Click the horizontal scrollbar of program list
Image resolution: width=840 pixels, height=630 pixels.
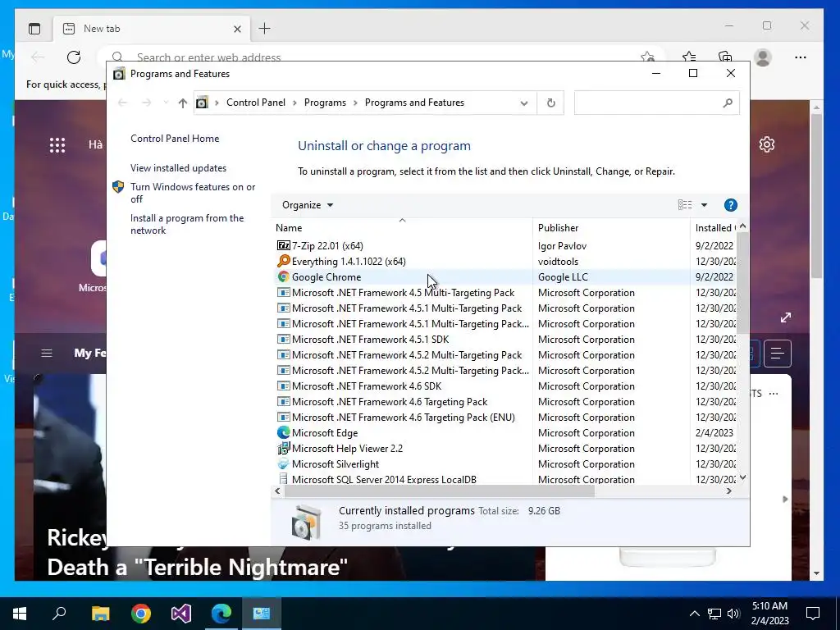pos(440,491)
